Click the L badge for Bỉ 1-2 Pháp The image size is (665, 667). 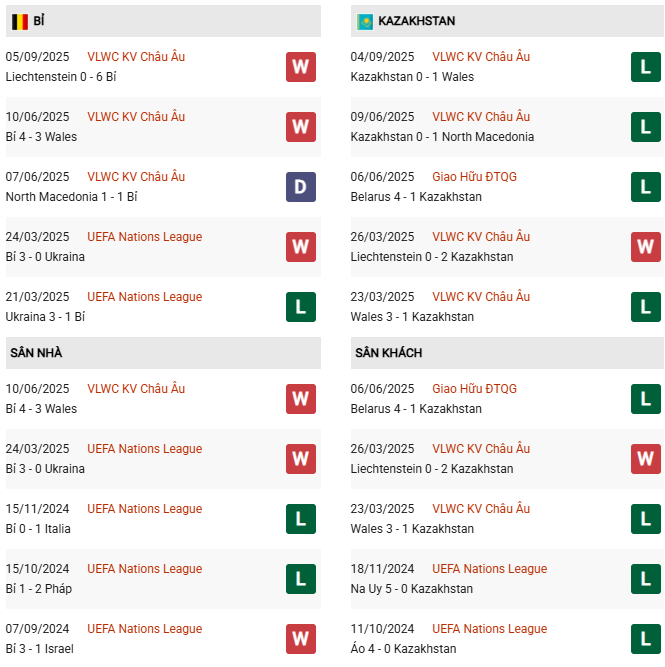click(x=300, y=579)
